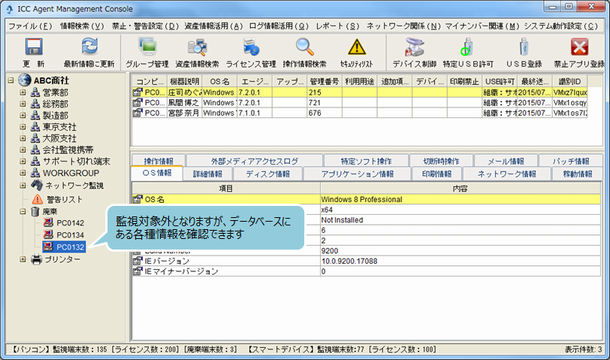Image resolution: width=610 pixels, height=360 pixels.
Task: Open 禁止アプリ登録 red X icon
Action: (x=579, y=47)
